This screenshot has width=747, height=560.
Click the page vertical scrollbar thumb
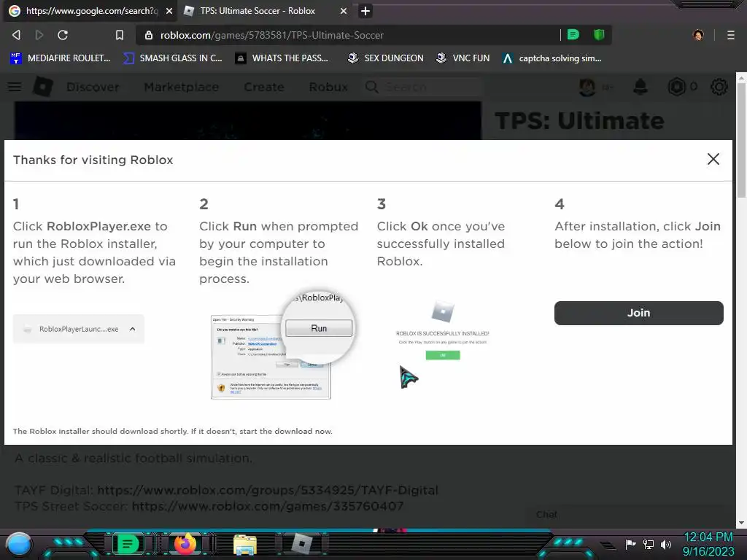(x=741, y=141)
